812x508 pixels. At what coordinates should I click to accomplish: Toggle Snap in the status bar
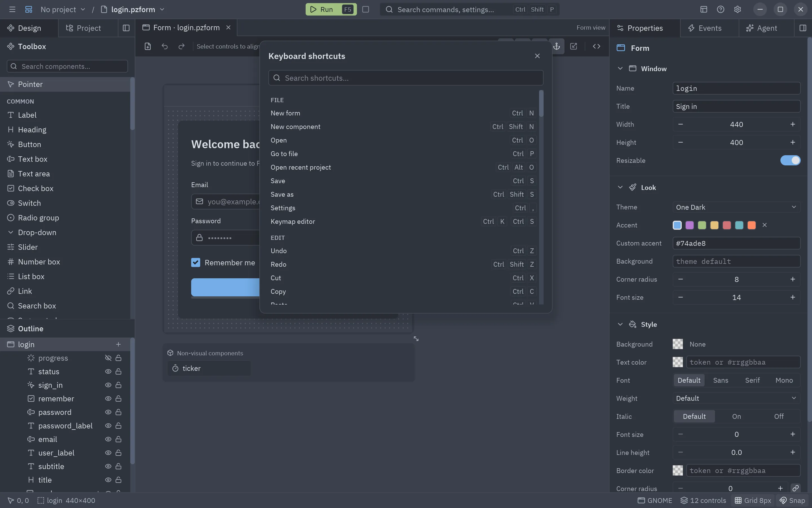point(792,501)
